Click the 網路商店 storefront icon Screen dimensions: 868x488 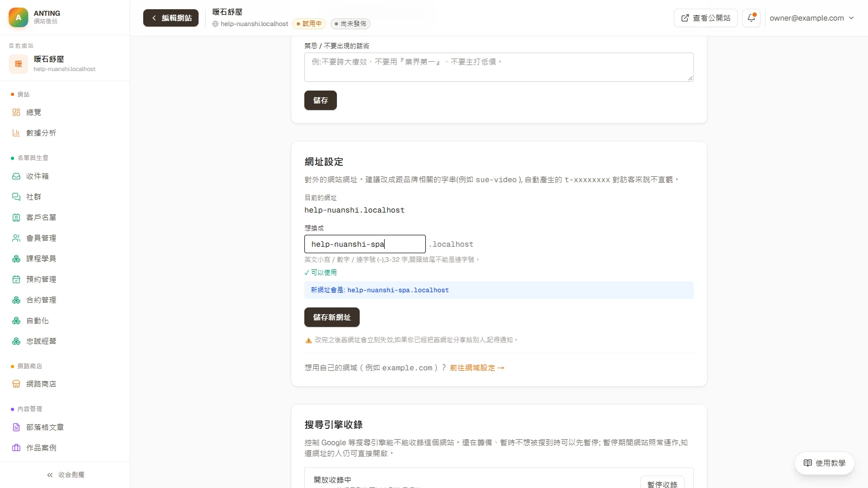[16, 384]
